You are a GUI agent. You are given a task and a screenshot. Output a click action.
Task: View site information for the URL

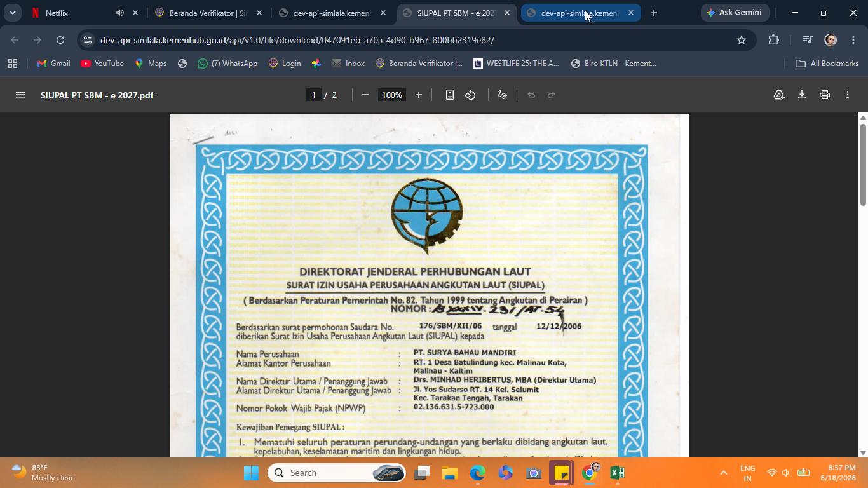tap(88, 40)
